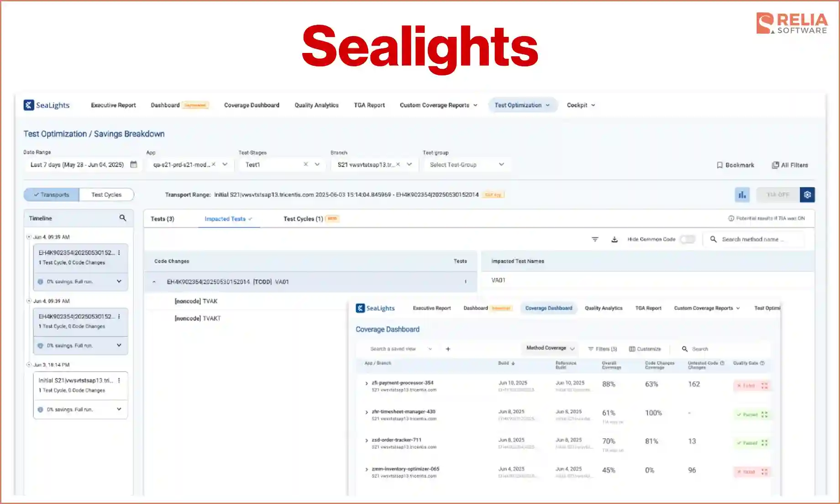Screen dimensions: 840x504
Task: Expand zsd-order-tracker-711 row
Action: [x=366, y=441]
